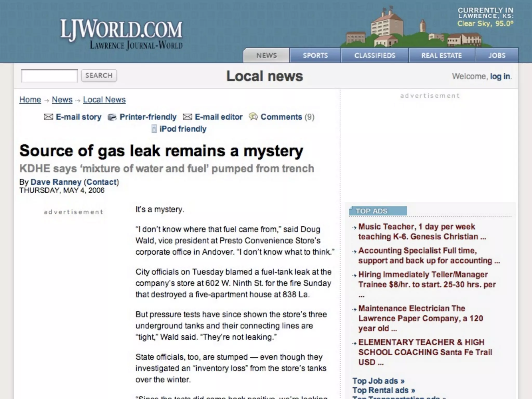Click arrow bullet beside Music Teacher ad
This screenshot has width=532, height=399.
[x=354, y=228]
